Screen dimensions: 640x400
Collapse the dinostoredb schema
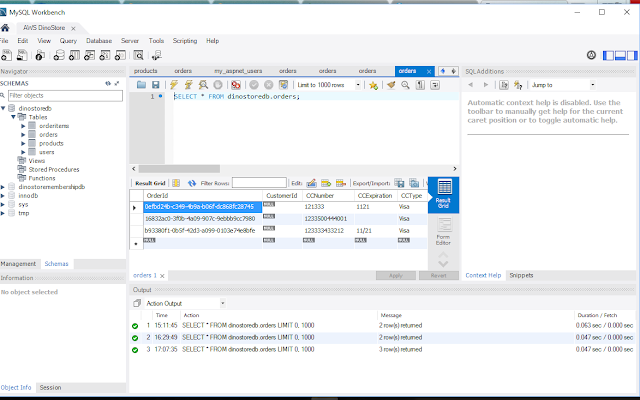point(3,108)
